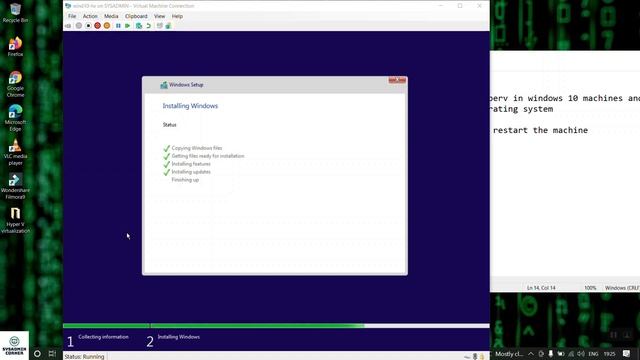This screenshot has width=640, height=360.
Task: Select the VLC media player desktop icon
Action: [x=16, y=152]
